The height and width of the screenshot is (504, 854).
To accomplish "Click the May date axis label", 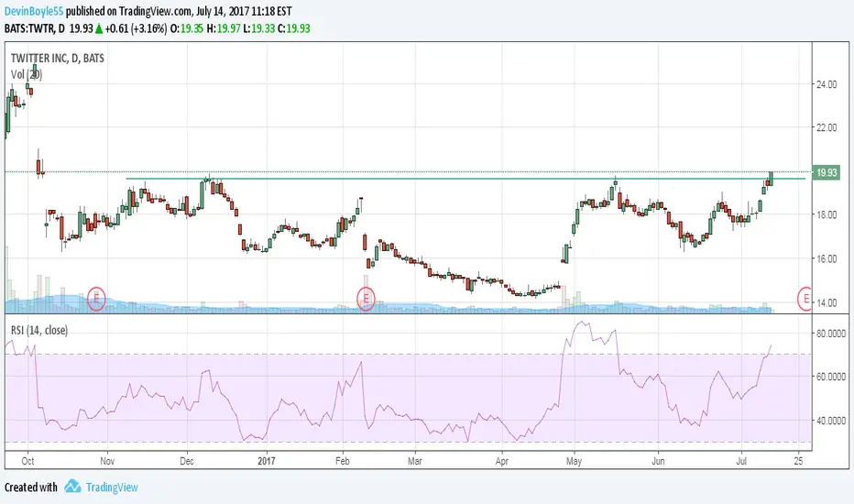I will click(x=574, y=461).
